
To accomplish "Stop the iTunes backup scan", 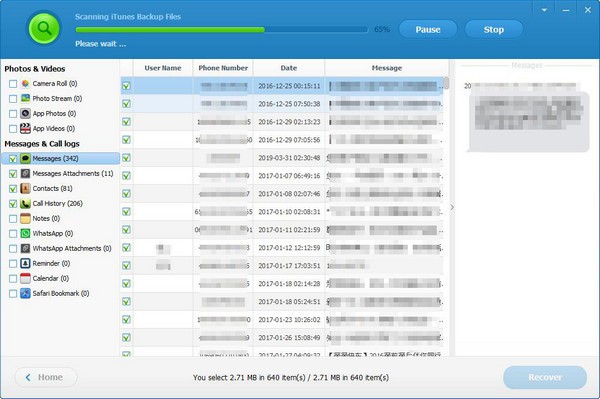I will pyautogui.click(x=494, y=29).
